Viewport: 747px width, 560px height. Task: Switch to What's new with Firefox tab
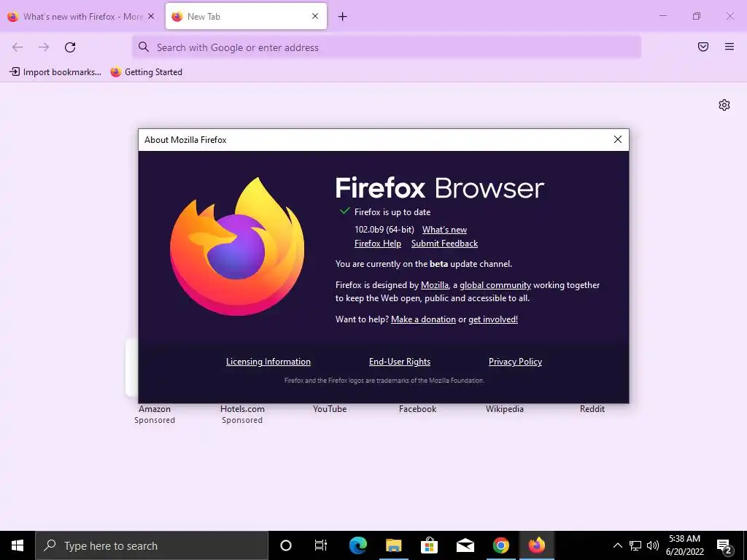[x=81, y=17]
